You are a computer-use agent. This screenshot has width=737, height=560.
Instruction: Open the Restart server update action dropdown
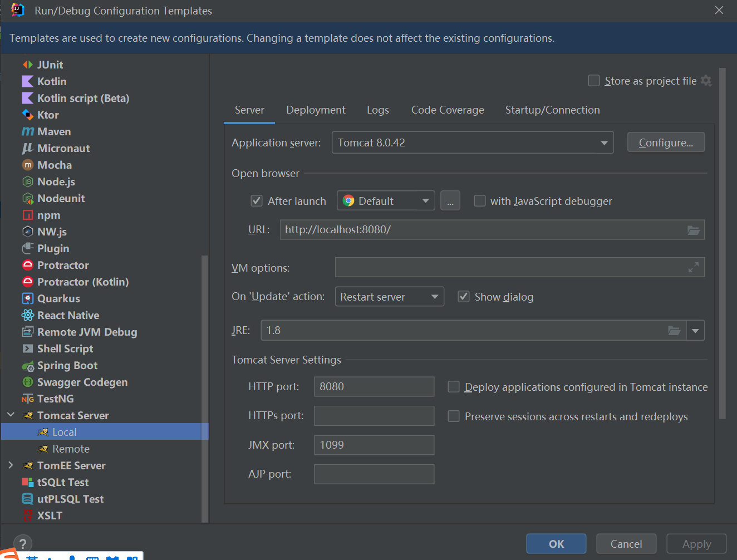[390, 297]
